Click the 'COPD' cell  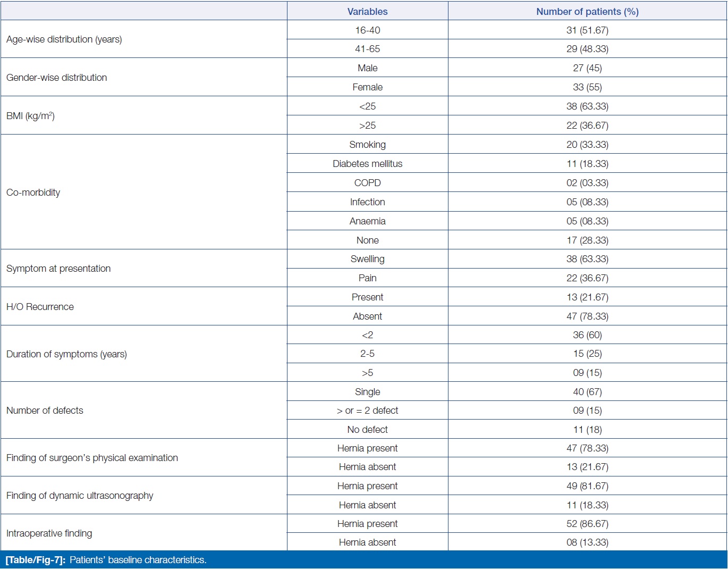[x=367, y=183]
